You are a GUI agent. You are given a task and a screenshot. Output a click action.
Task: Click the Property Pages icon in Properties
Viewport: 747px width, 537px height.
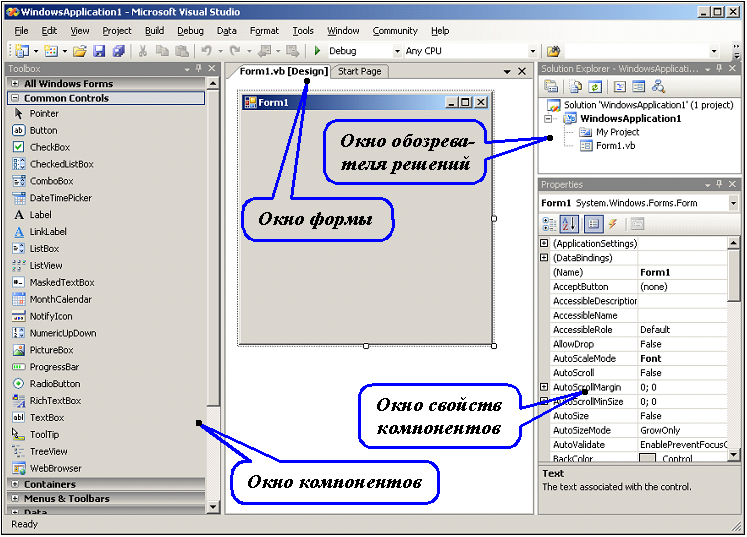pos(637,224)
